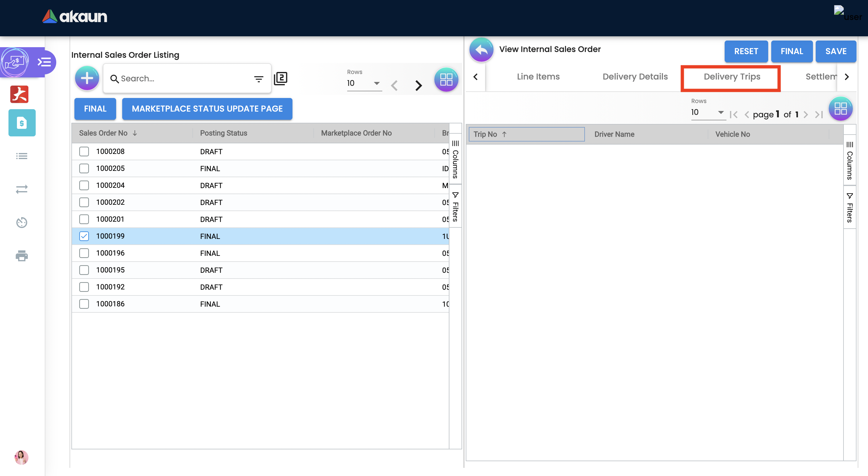Check the box for order 1000208

[84, 152]
